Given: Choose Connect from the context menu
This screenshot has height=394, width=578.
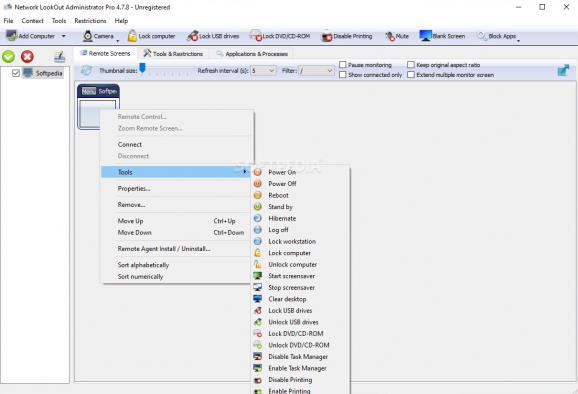Looking at the screenshot, I should 130,144.
